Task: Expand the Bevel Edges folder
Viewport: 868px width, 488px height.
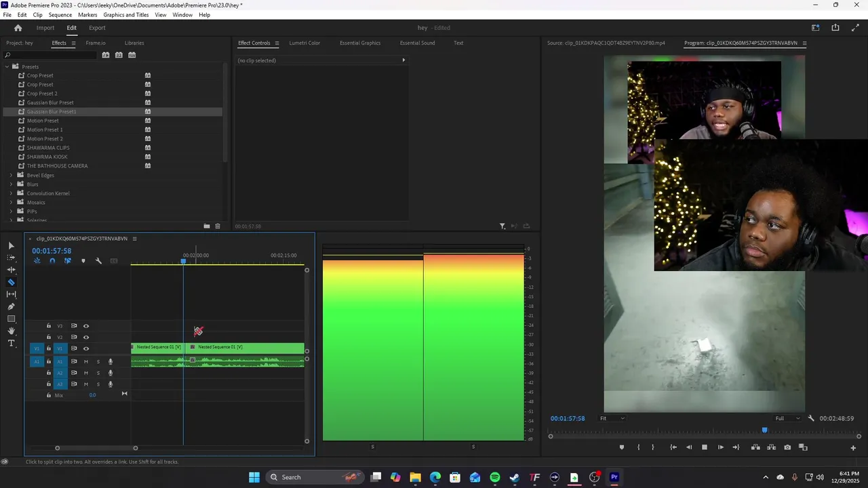Action: pos(11,175)
